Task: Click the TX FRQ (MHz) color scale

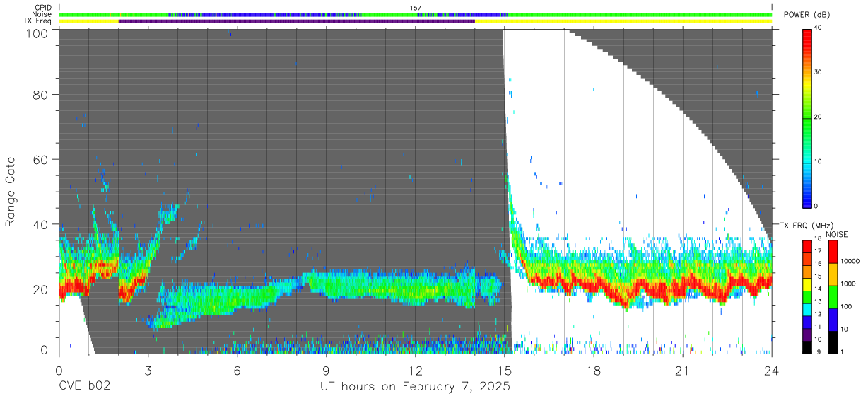Action: 807,297
